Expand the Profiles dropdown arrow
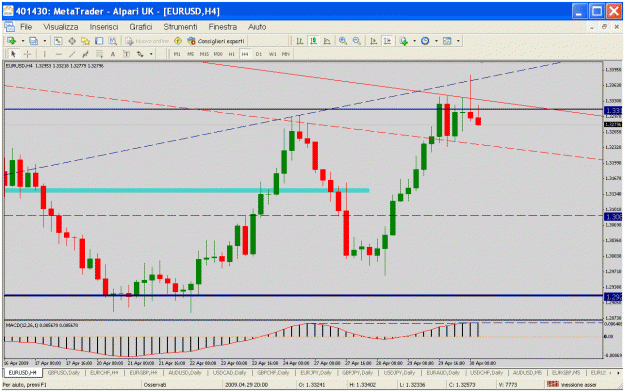This screenshot has width=625, height=392. [45, 41]
